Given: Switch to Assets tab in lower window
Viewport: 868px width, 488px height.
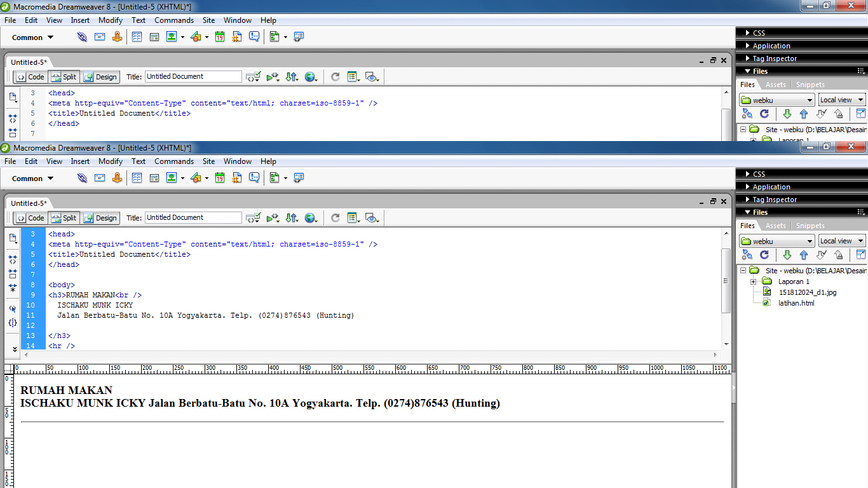Looking at the screenshot, I should [775, 226].
